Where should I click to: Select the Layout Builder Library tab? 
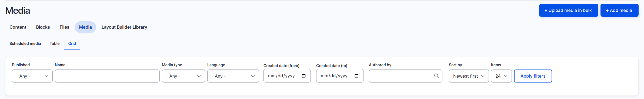pyautogui.click(x=124, y=27)
